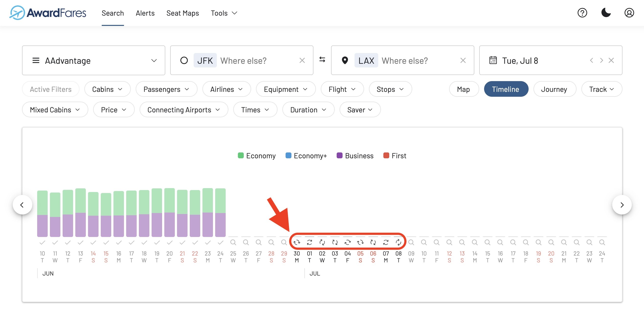
Task: Click the AwardFares logo
Action: 47,13
